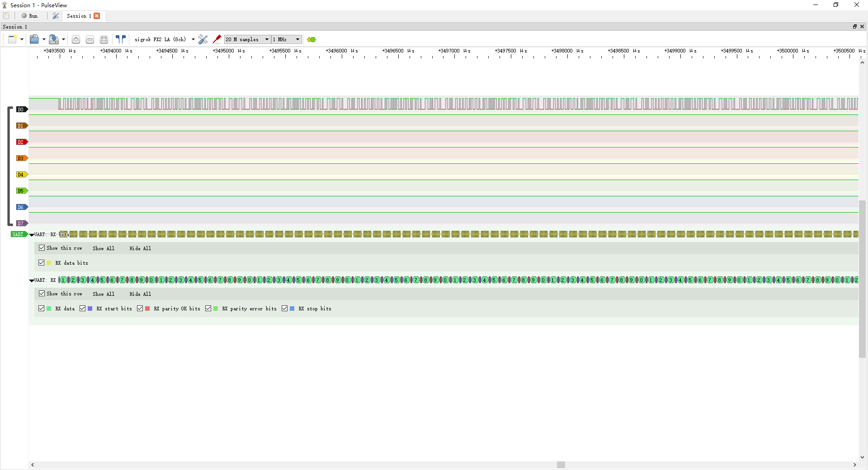Click the Zoom to Fit icon
This screenshot has height=470, width=868.
[x=104, y=40]
